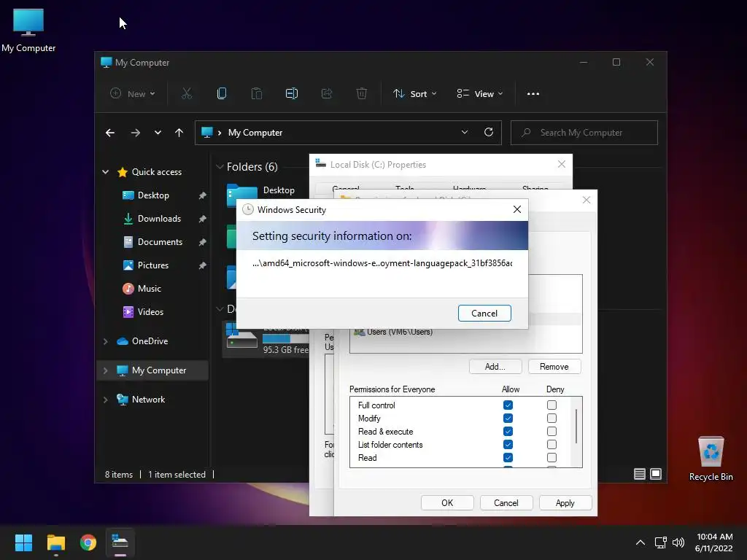
Task: Toggle Allow for Modify permission
Action: (x=508, y=418)
